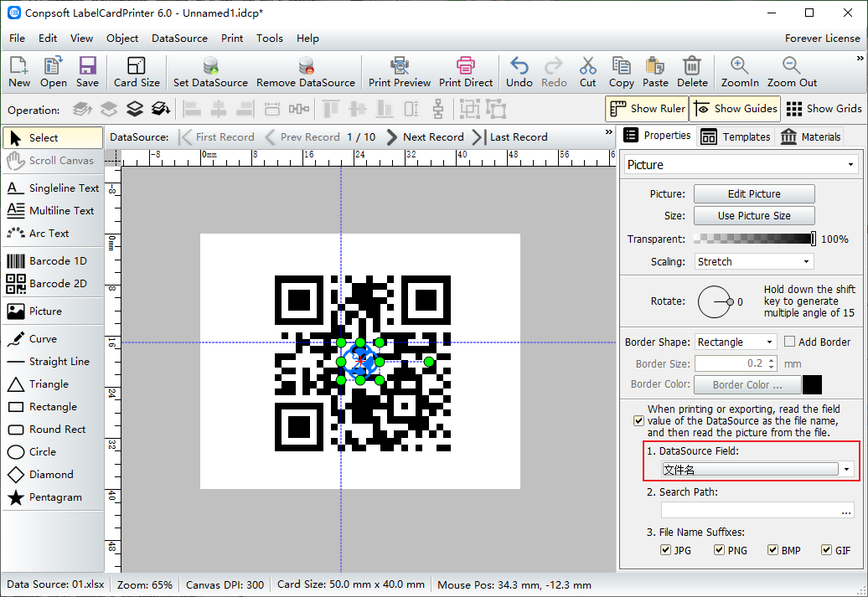Click the Transparent gradient slider

pyautogui.click(x=754, y=239)
